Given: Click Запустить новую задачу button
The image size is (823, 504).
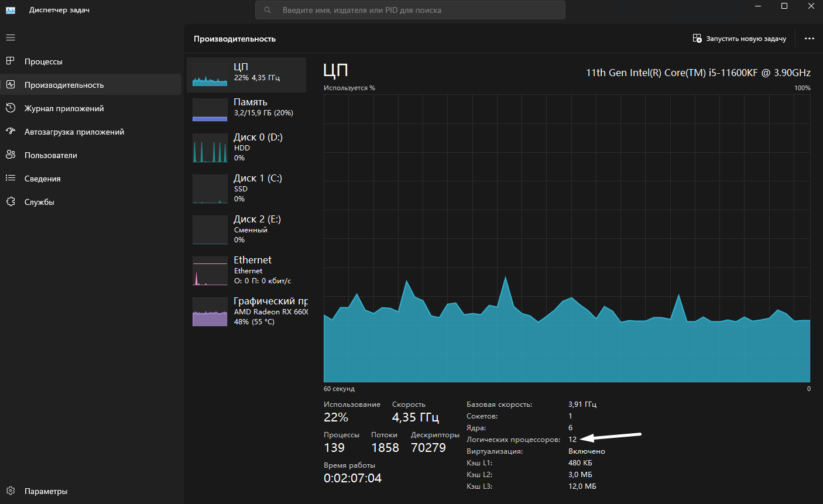Looking at the screenshot, I should (739, 39).
